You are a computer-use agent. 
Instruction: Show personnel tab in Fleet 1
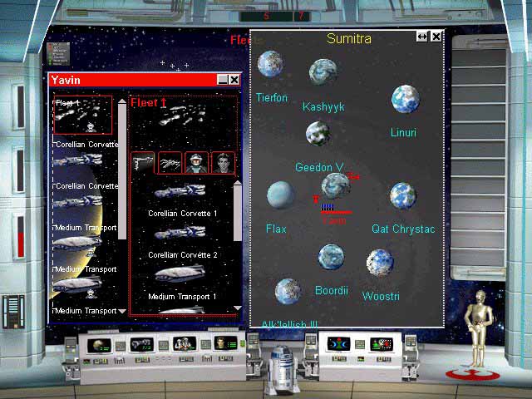point(223,163)
